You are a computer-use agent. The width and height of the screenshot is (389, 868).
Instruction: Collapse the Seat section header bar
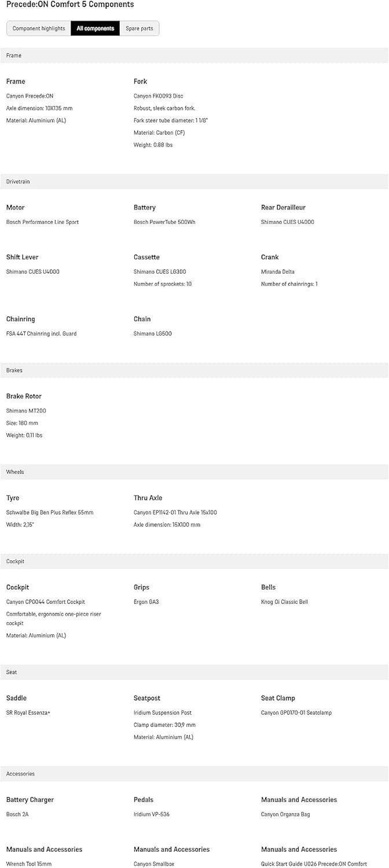pos(195,672)
